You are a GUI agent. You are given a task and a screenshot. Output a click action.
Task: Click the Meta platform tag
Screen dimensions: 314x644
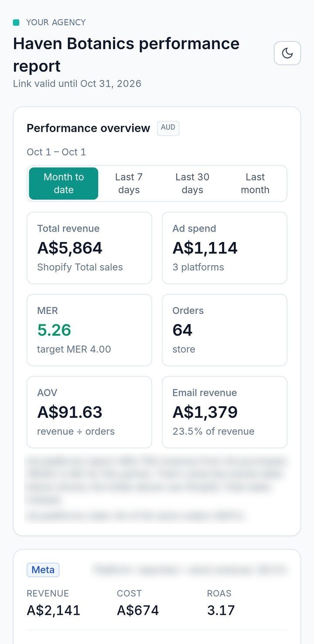coord(43,570)
